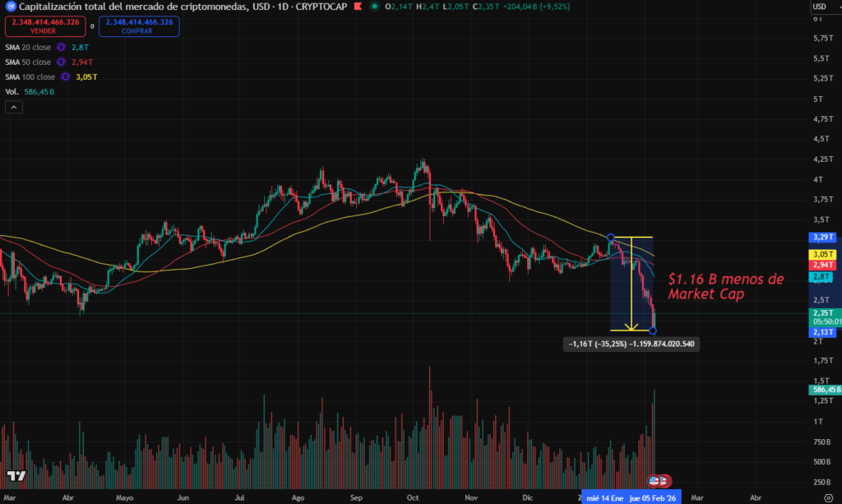Select the SMA 20 close indicator label
The image size is (842, 504).
(27, 47)
